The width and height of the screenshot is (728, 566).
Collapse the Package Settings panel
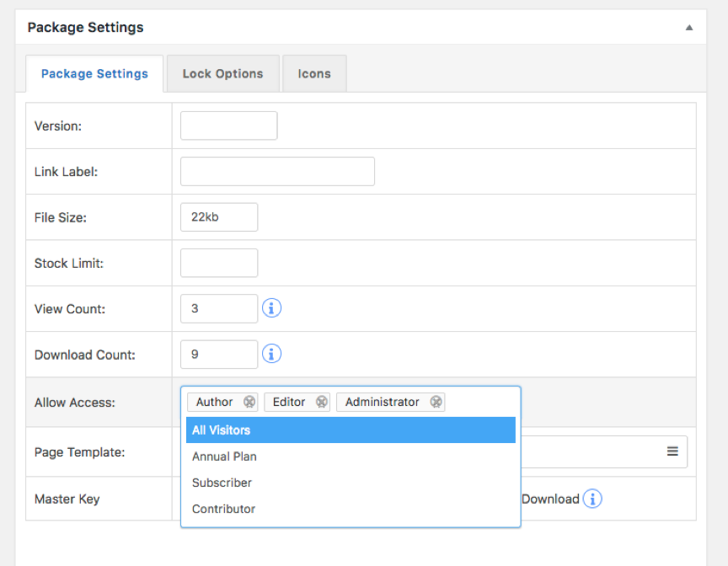(x=688, y=28)
